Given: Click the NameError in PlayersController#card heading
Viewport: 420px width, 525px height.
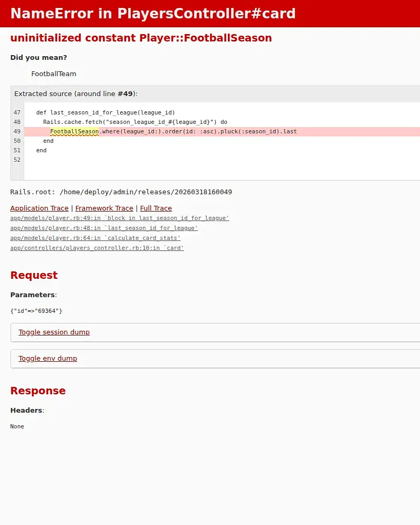Looking at the screenshot, I should click(153, 14).
